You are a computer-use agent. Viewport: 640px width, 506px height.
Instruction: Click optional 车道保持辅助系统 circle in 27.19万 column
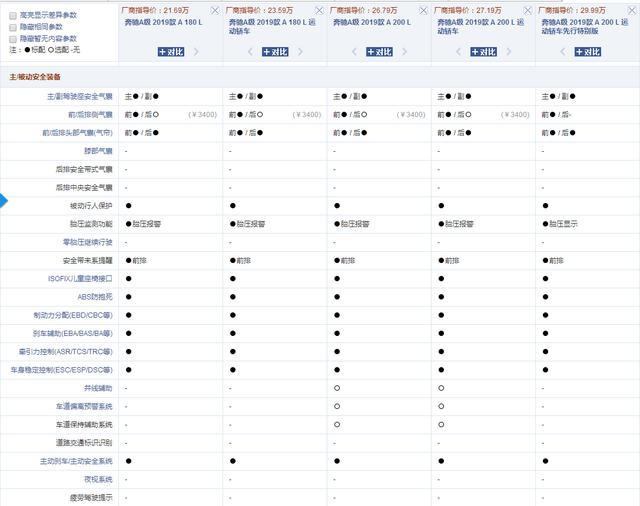coord(441,425)
